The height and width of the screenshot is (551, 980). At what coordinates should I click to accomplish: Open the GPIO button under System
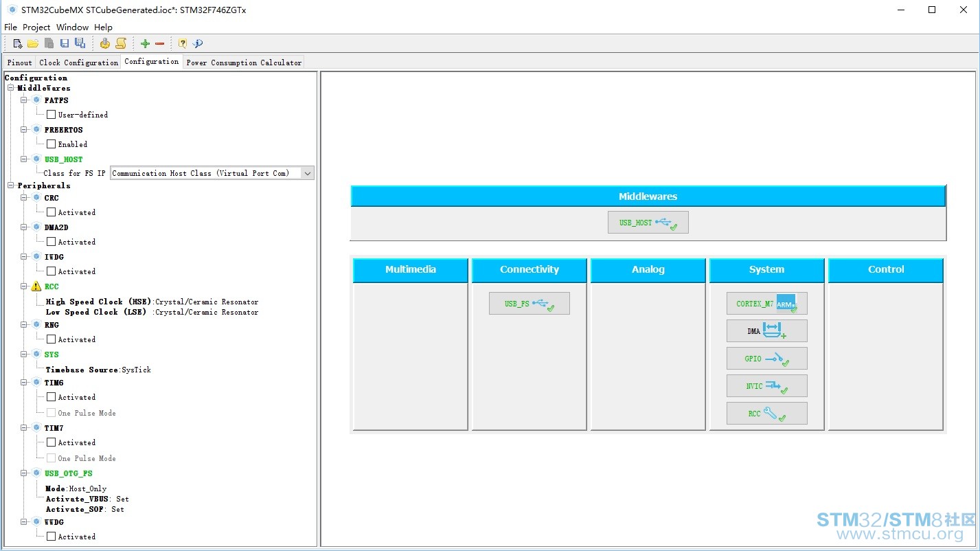(x=766, y=359)
